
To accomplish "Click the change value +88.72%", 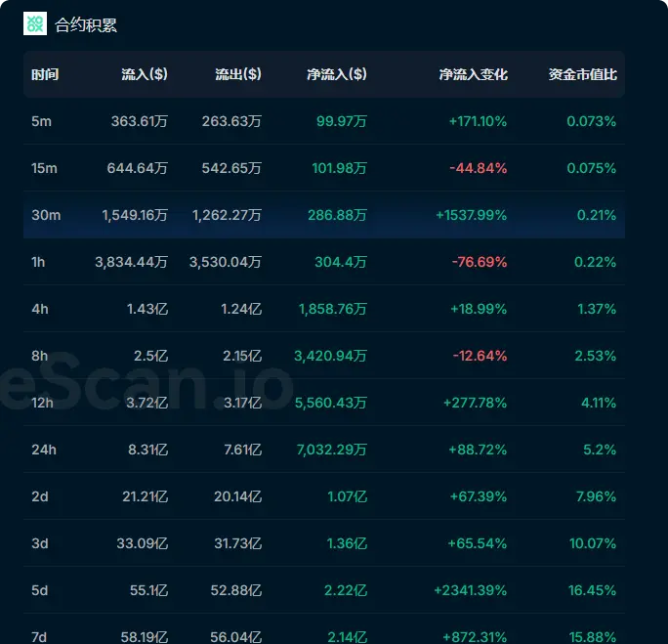I will (478, 450).
